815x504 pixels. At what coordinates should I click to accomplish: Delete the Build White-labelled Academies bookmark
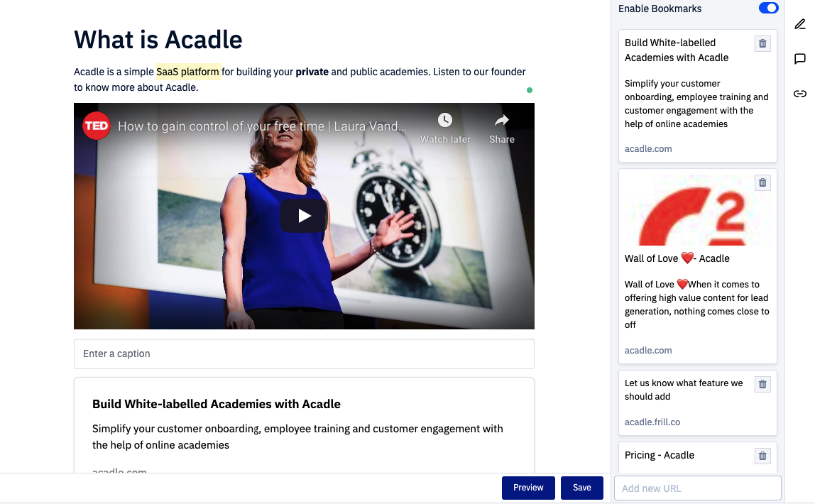(x=762, y=43)
